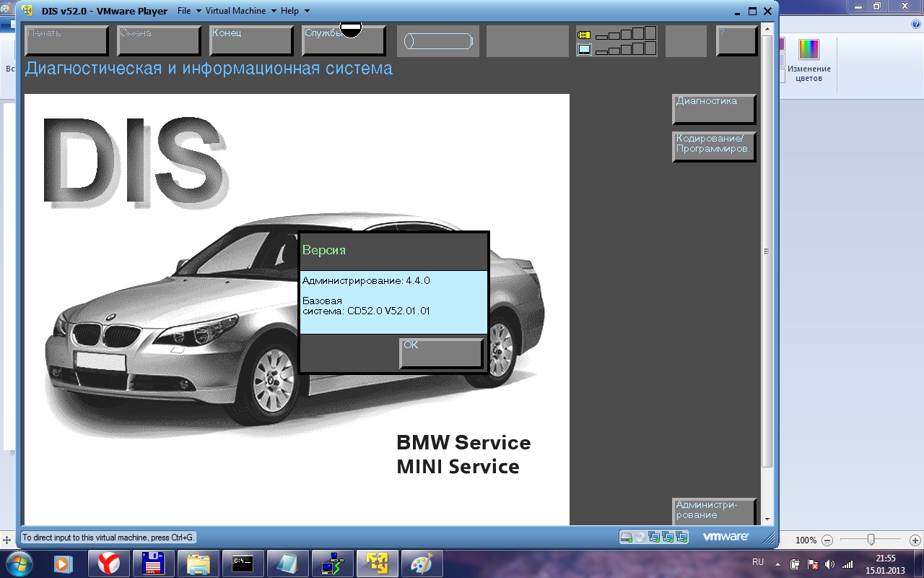924x578 pixels.
Task: Open the Диагностика section
Action: point(713,108)
